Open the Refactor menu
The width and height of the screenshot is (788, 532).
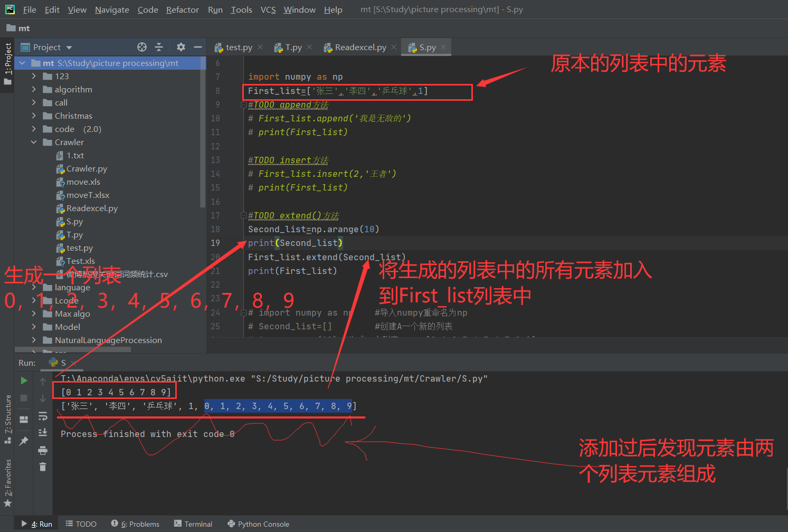click(x=182, y=9)
